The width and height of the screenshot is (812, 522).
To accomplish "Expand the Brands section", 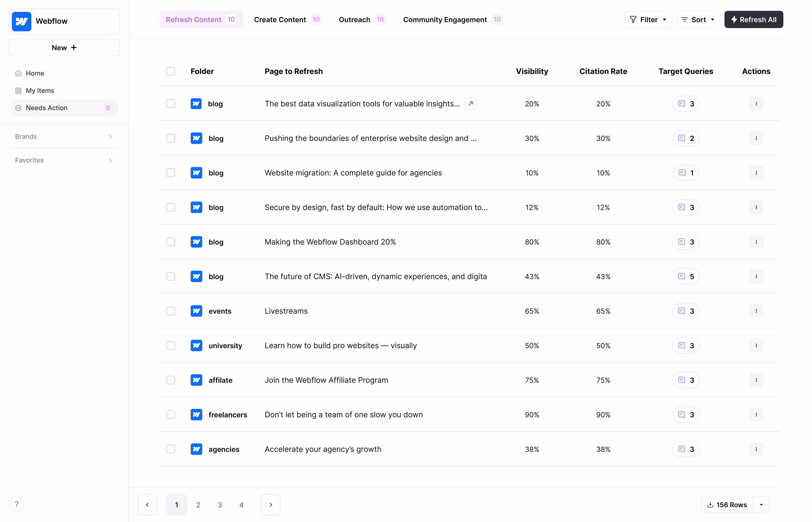I will pyautogui.click(x=64, y=137).
